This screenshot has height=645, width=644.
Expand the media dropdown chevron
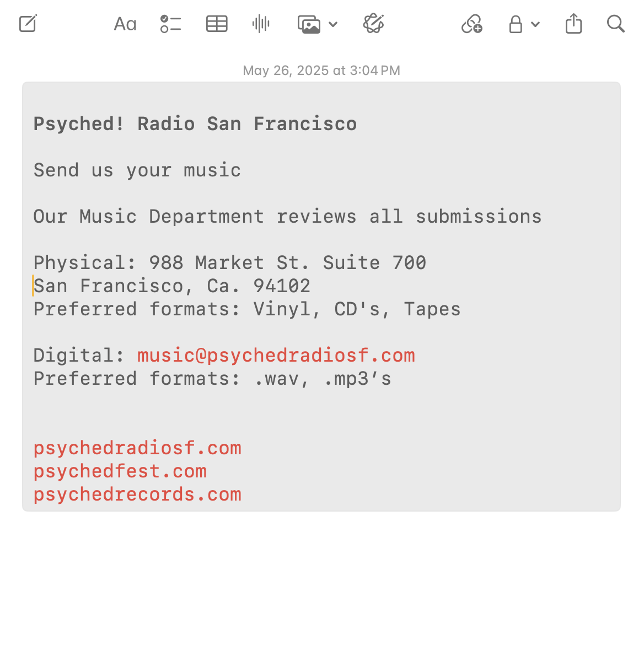click(x=333, y=24)
